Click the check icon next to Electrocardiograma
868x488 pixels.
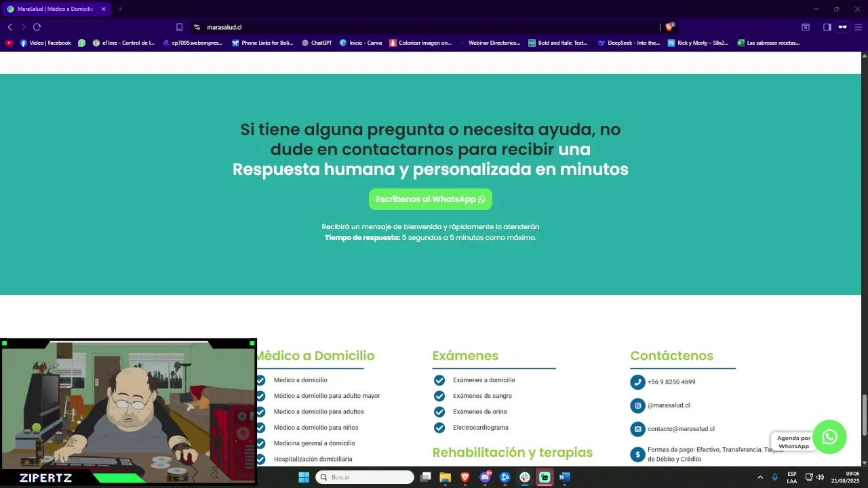click(439, 428)
